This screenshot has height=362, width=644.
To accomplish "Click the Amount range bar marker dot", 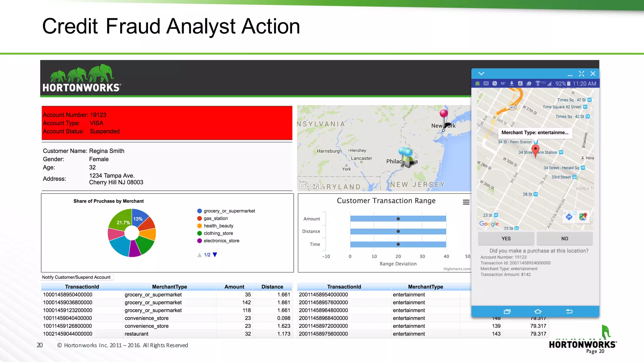I will click(398, 219).
